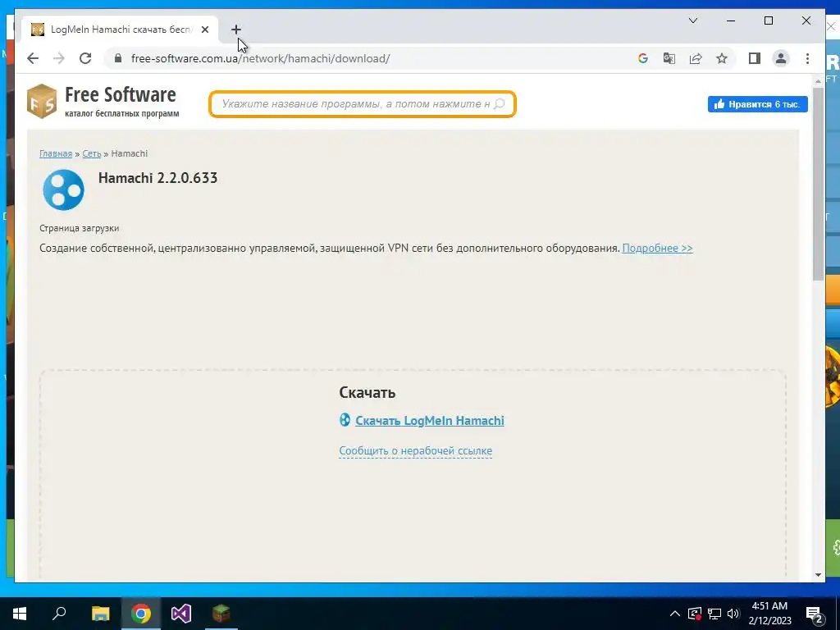Bookmark this page with the star icon

point(722,58)
